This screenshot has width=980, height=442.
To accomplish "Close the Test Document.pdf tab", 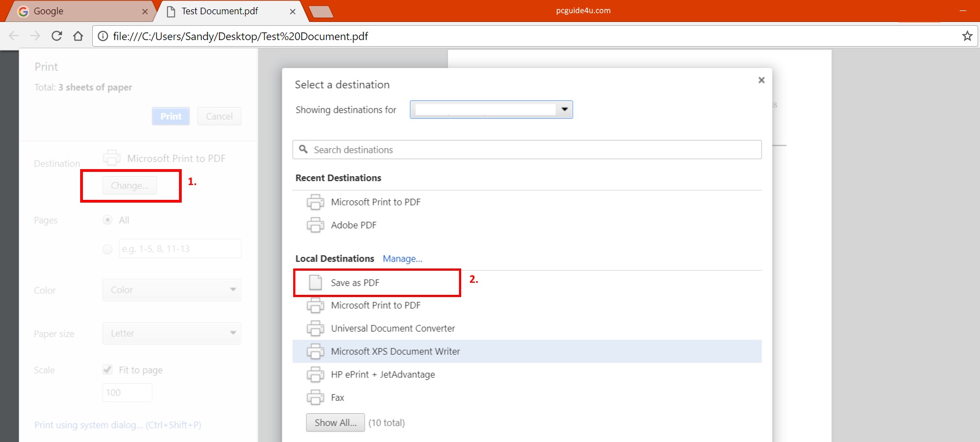I will (x=293, y=12).
